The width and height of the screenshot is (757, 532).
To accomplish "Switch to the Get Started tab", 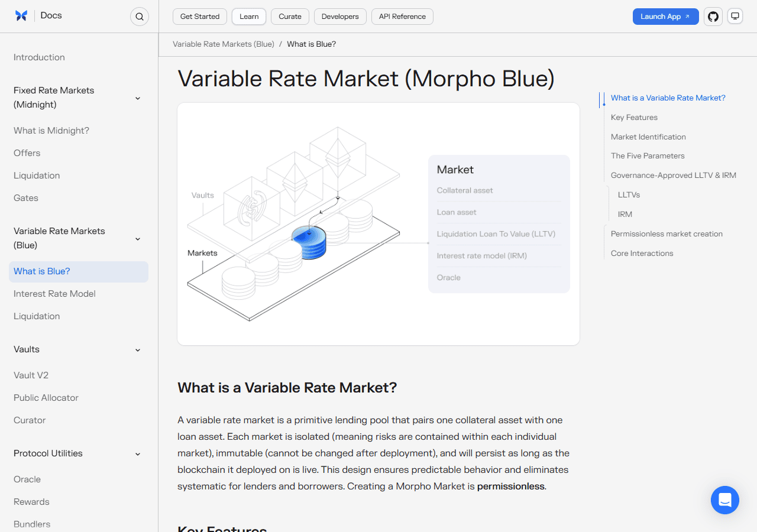I will (200, 17).
